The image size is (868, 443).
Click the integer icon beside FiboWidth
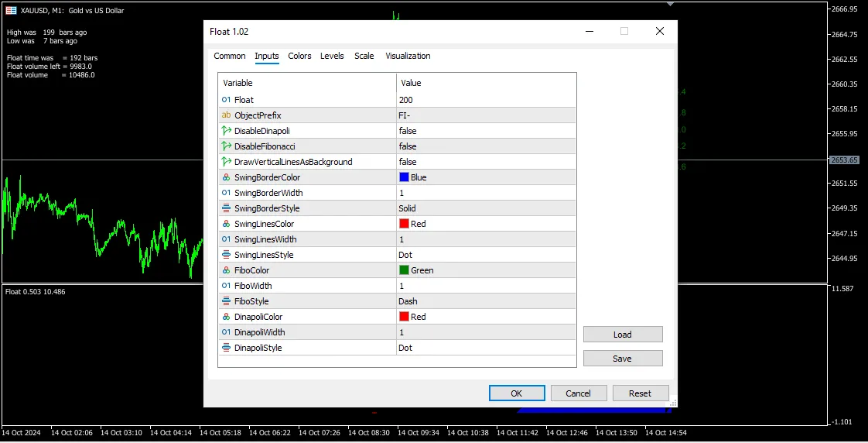[226, 286]
